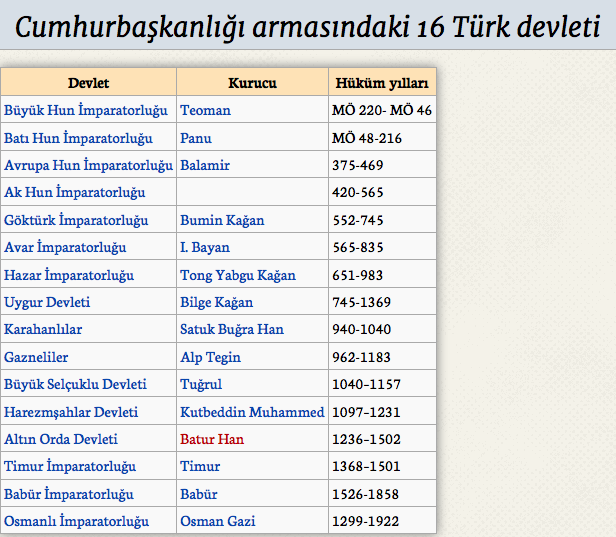Click the Devlet column header
The width and height of the screenshot is (616, 537).
pyautogui.click(x=88, y=82)
